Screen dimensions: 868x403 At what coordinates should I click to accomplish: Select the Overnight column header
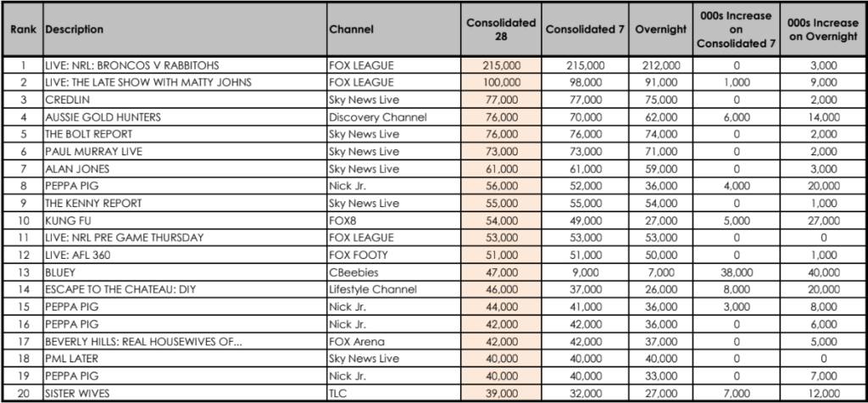pos(660,30)
